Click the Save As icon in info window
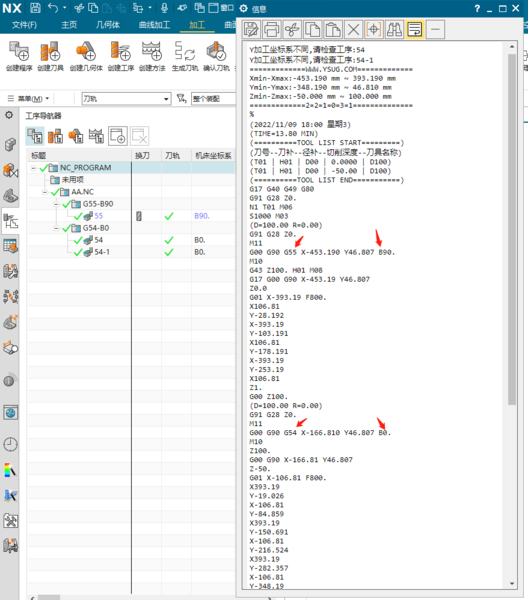Viewport: 528px width, 600px height. point(251,29)
